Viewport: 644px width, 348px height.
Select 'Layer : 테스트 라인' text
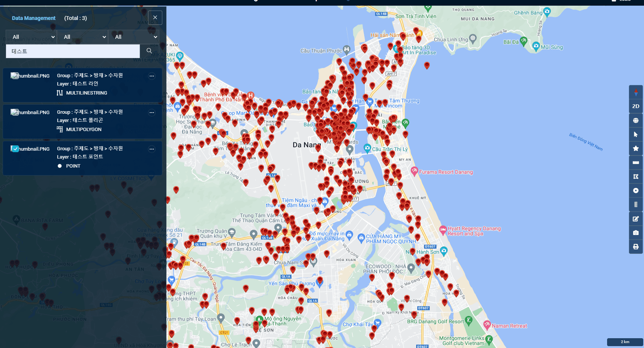[x=78, y=84]
